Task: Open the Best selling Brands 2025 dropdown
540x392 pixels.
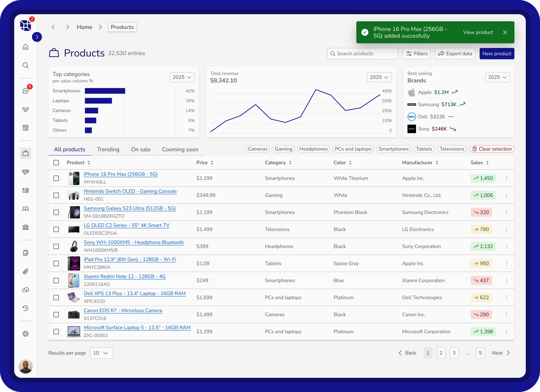Action: point(497,77)
